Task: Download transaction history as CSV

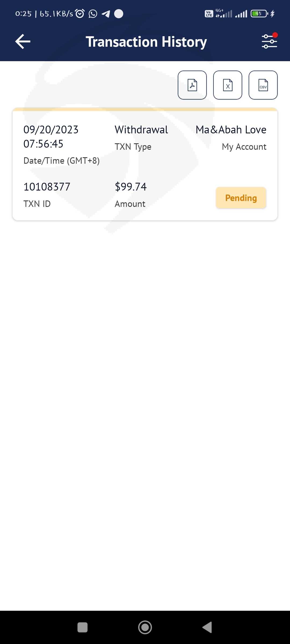Action: [263, 85]
